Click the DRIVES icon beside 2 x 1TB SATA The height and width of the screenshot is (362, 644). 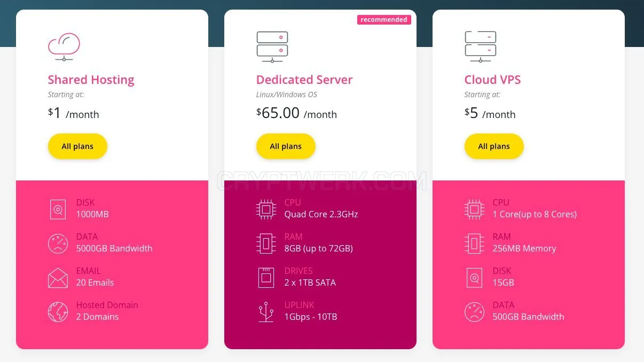point(266,278)
